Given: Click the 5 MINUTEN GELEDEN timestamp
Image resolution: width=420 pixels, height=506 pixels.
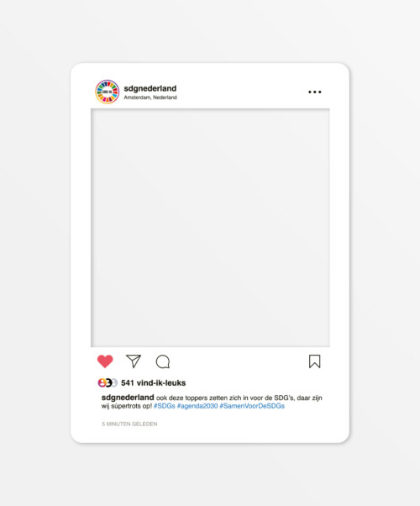Looking at the screenshot, I should point(129,424).
